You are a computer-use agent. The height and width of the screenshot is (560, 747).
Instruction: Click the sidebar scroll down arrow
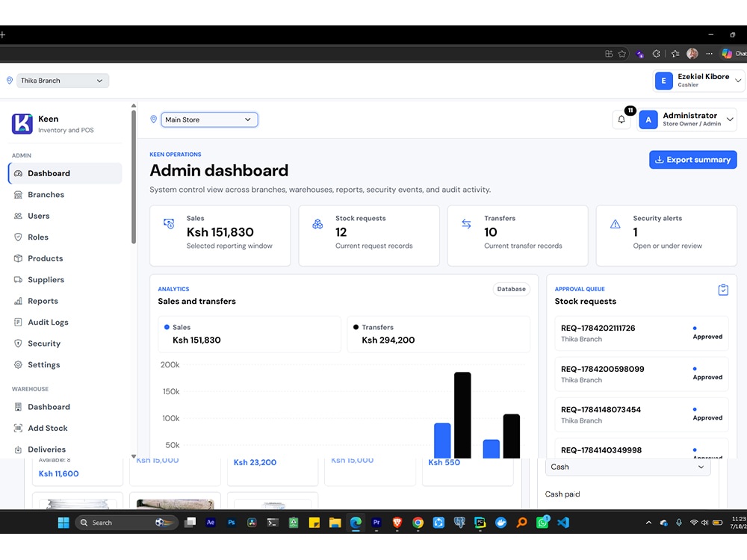click(x=134, y=455)
